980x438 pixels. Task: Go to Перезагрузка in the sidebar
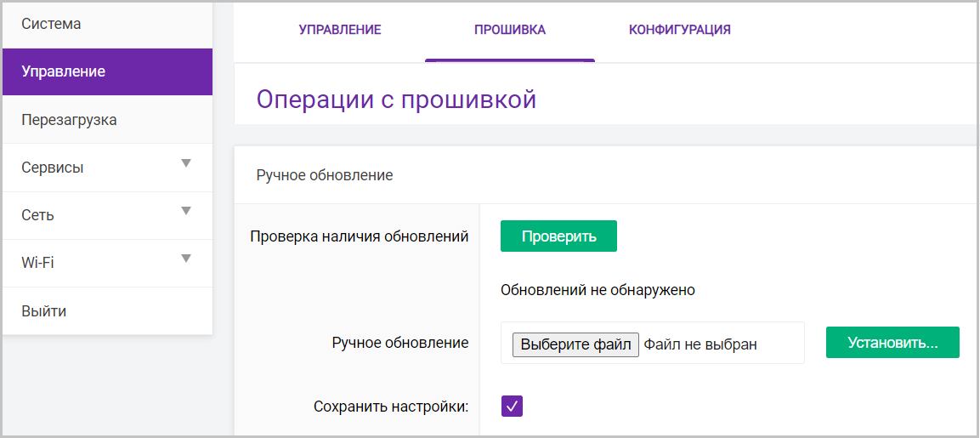(x=69, y=120)
